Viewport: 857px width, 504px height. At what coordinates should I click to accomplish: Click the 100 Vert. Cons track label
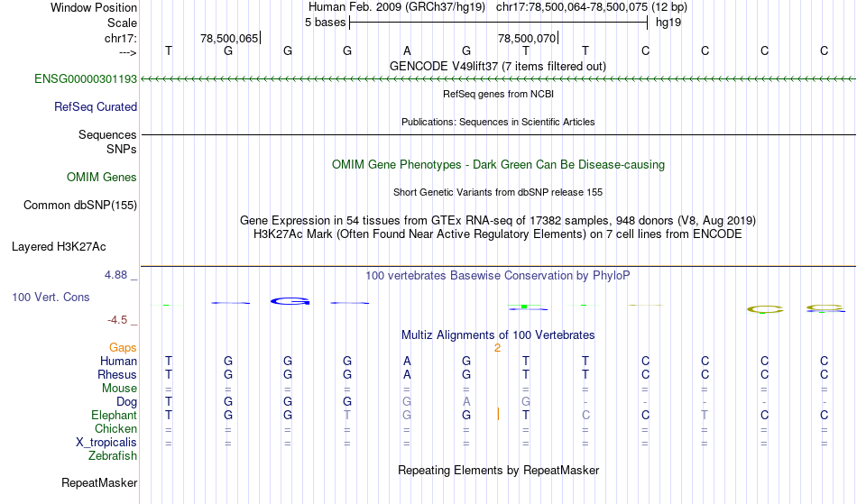[51, 297]
